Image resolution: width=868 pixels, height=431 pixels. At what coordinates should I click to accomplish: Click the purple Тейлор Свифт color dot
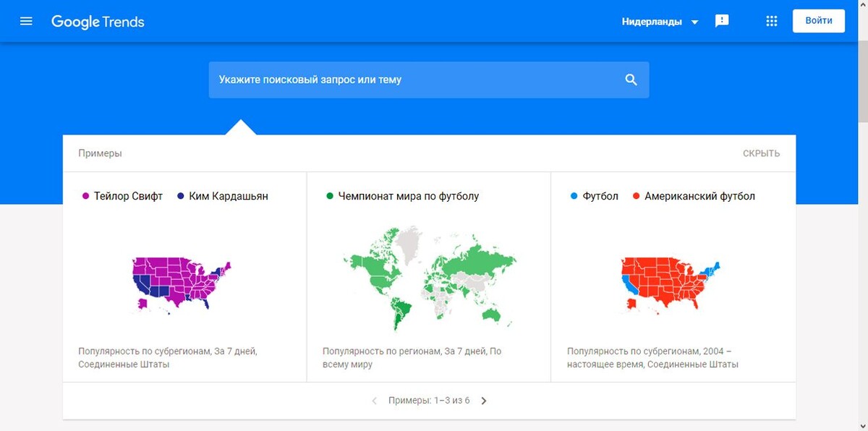tap(86, 196)
